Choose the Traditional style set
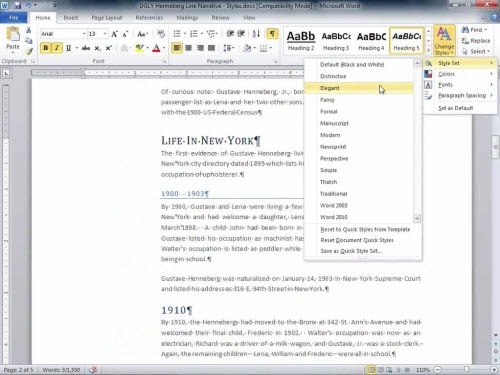500x375 pixels. (359, 194)
